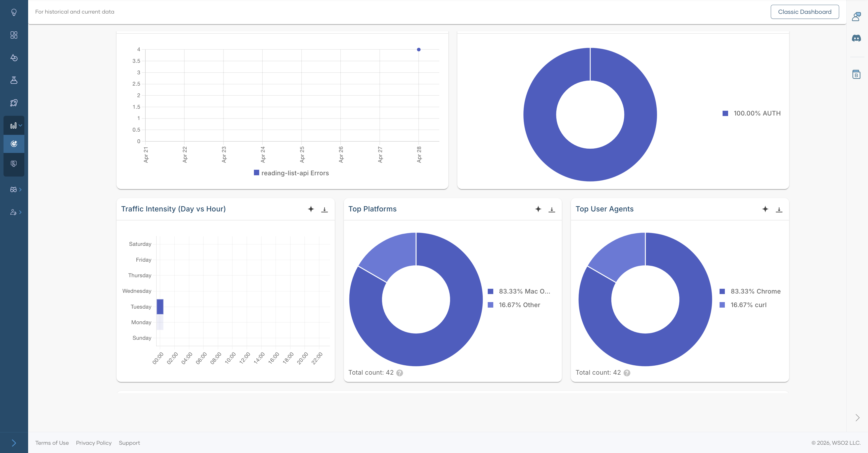Expand the binoculars observability sidebar menu
This screenshot has height=453, width=868.
point(14,190)
